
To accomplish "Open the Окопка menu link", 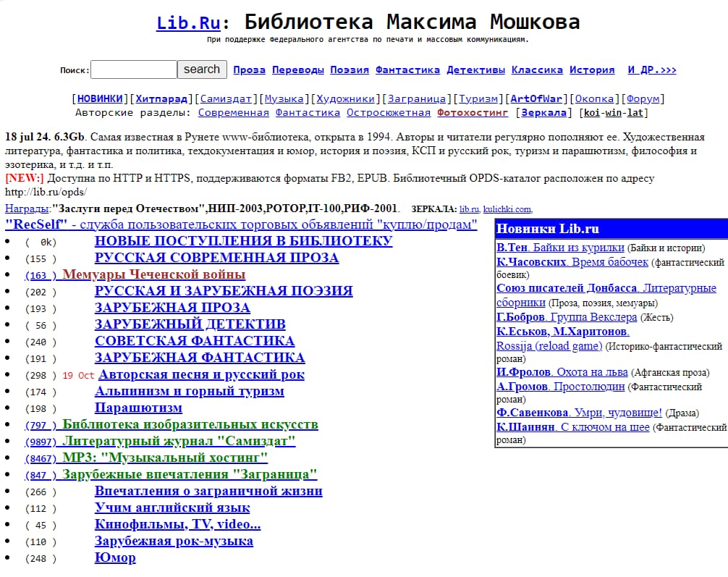I will pyautogui.click(x=594, y=99).
